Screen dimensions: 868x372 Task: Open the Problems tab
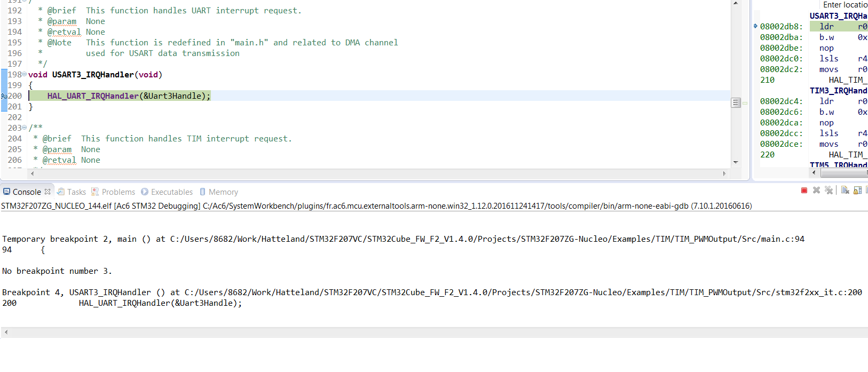point(113,192)
